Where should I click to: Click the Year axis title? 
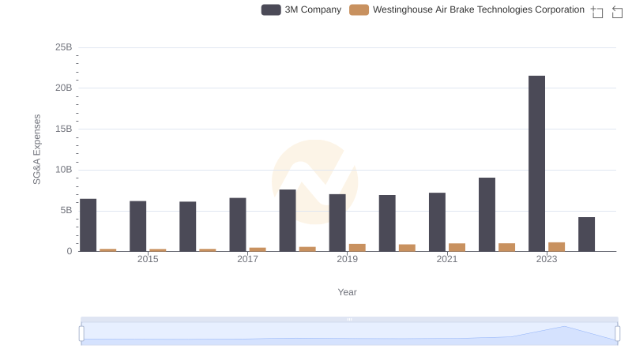pyautogui.click(x=347, y=292)
